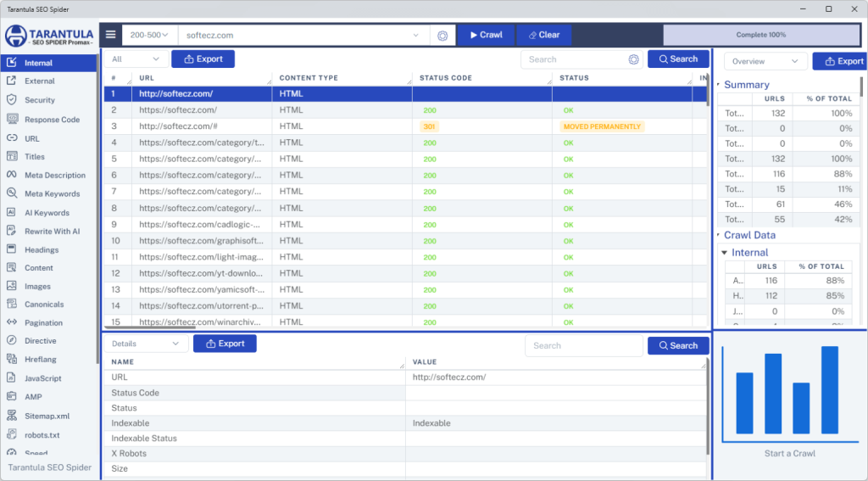Start the crawl with Crawl button
The width and height of the screenshot is (868, 481).
coord(486,35)
